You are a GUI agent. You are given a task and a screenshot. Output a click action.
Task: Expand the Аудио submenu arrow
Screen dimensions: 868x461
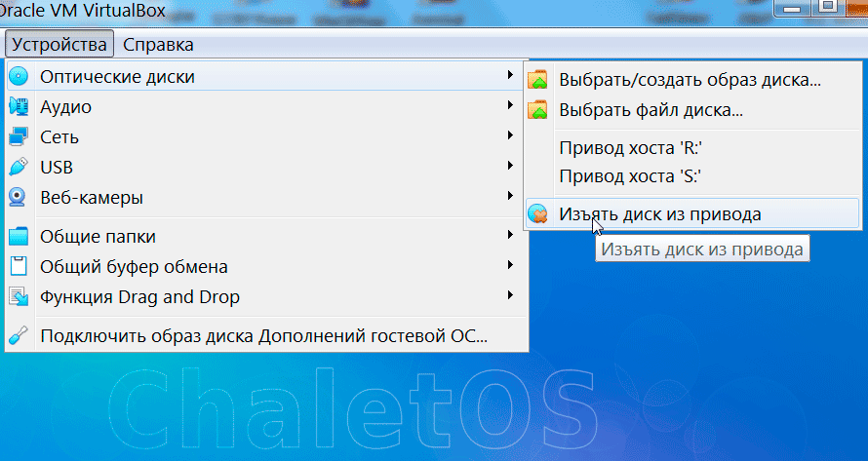(x=510, y=106)
